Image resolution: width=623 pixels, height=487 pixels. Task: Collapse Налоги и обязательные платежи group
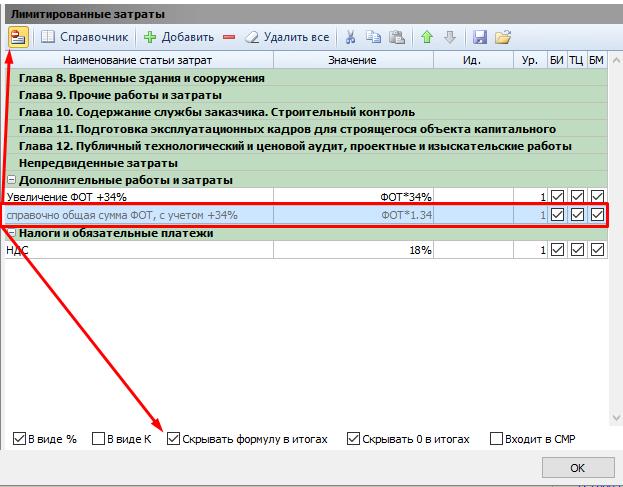pos(12,233)
